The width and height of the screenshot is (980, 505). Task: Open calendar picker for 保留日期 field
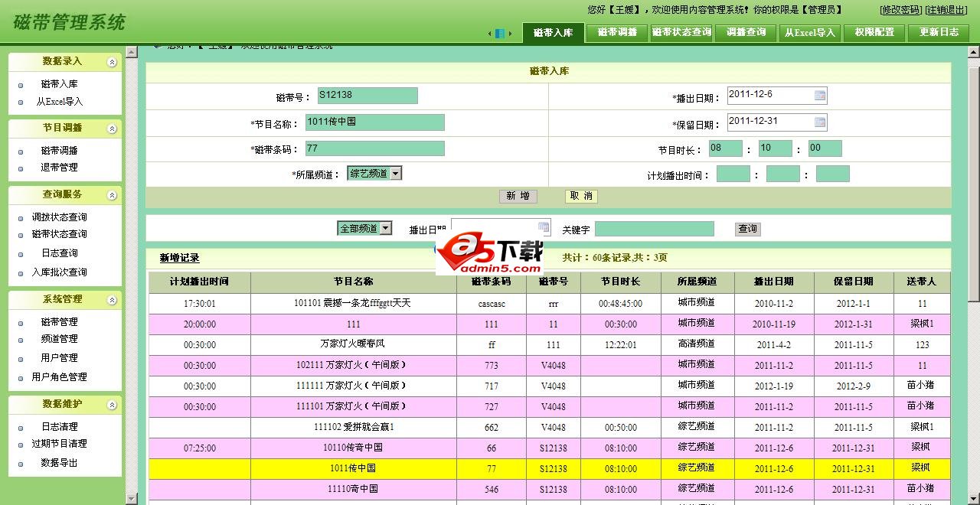(x=820, y=122)
